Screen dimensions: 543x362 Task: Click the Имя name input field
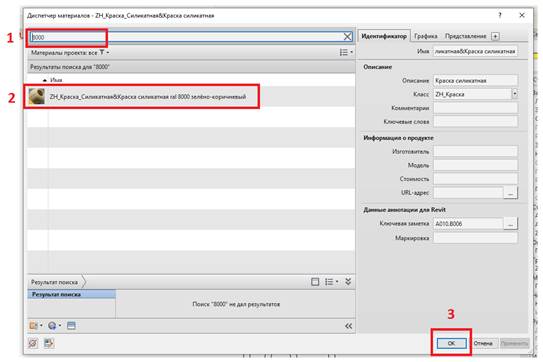coord(475,51)
